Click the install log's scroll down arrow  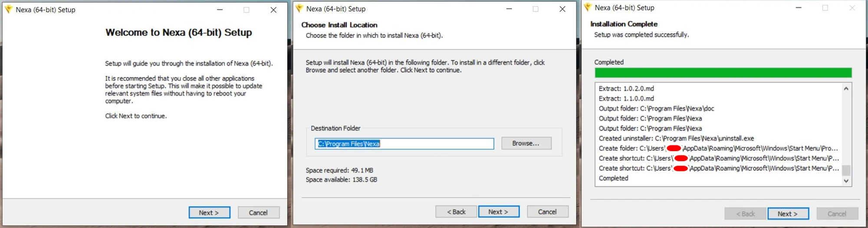[x=846, y=181]
